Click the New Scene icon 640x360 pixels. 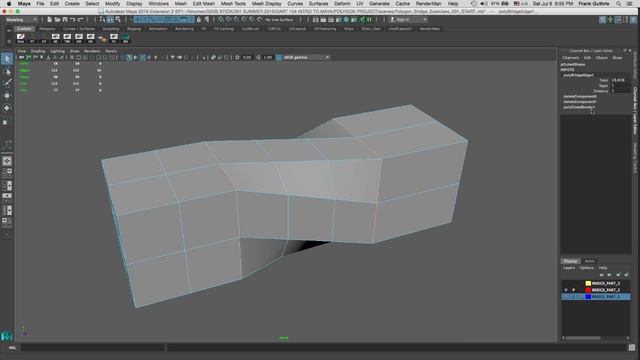[49, 20]
